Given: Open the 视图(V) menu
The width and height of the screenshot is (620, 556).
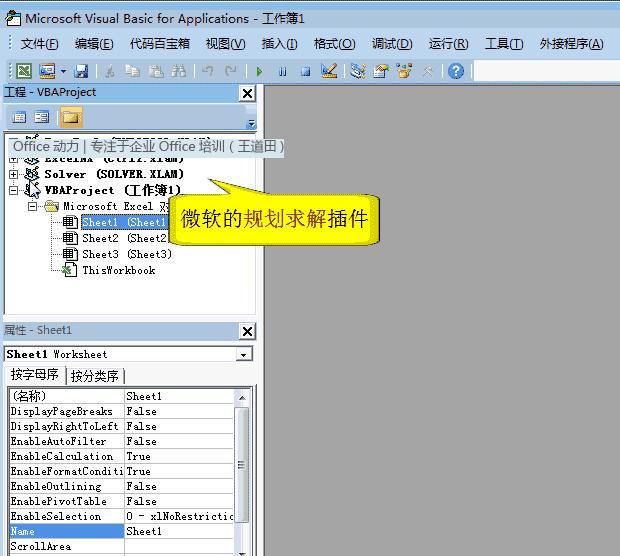Looking at the screenshot, I should [225, 43].
